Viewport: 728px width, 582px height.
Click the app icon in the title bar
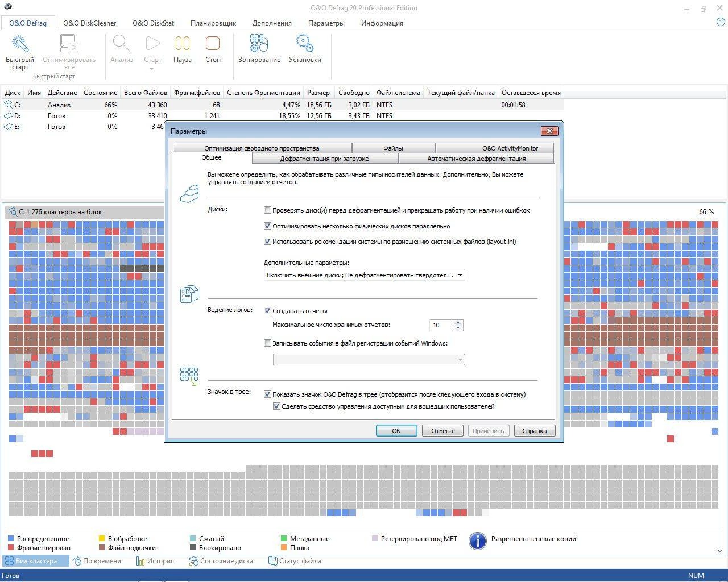pos(8,7)
